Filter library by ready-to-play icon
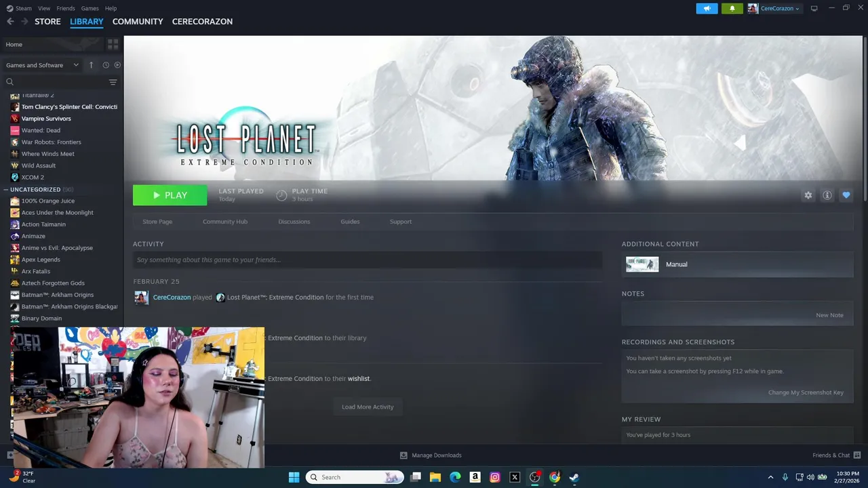Image resolution: width=868 pixels, height=488 pixels. click(117, 65)
